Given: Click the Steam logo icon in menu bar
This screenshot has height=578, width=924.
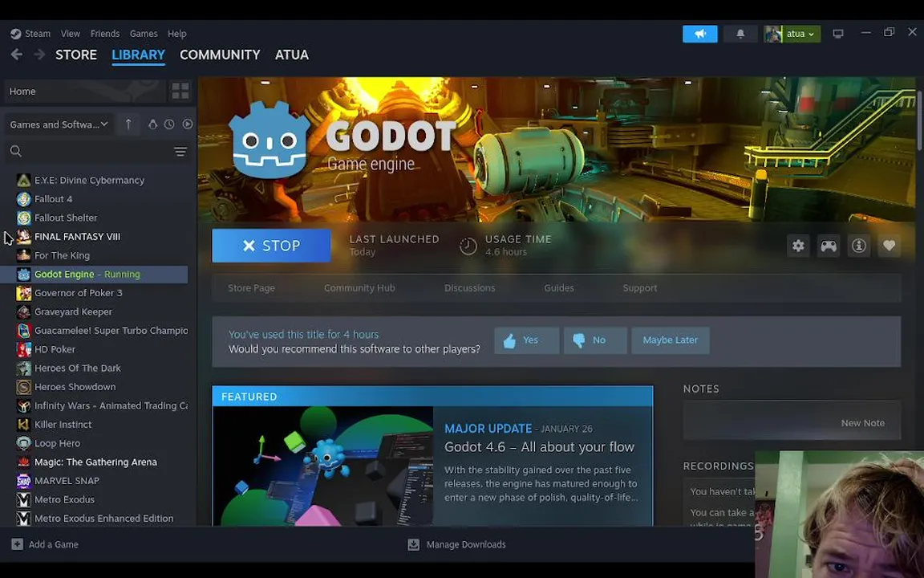Looking at the screenshot, I should (16, 34).
